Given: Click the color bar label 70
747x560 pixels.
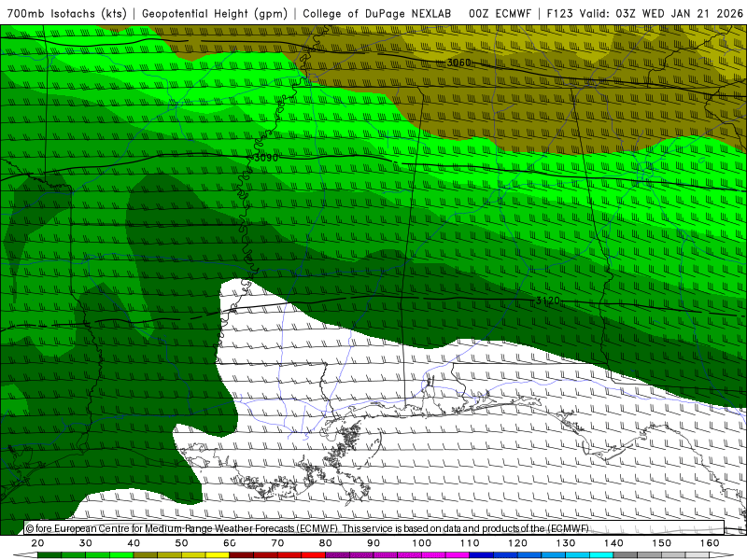Looking at the screenshot, I should click(x=277, y=543).
